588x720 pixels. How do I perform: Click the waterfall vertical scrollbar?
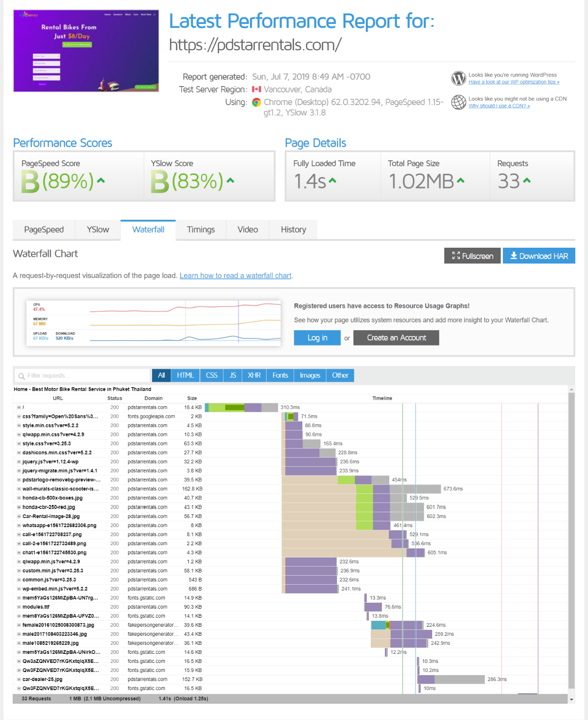point(571,539)
